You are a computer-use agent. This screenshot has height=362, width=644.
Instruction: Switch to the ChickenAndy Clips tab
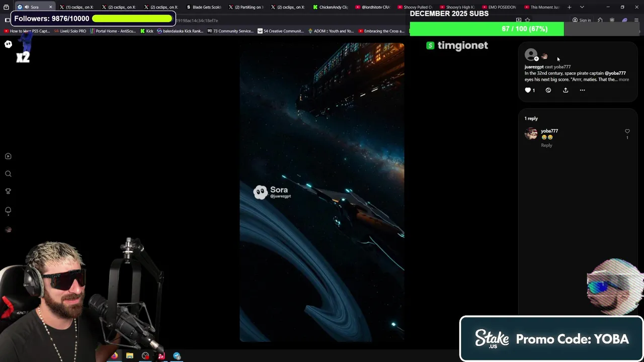coord(330,7)
